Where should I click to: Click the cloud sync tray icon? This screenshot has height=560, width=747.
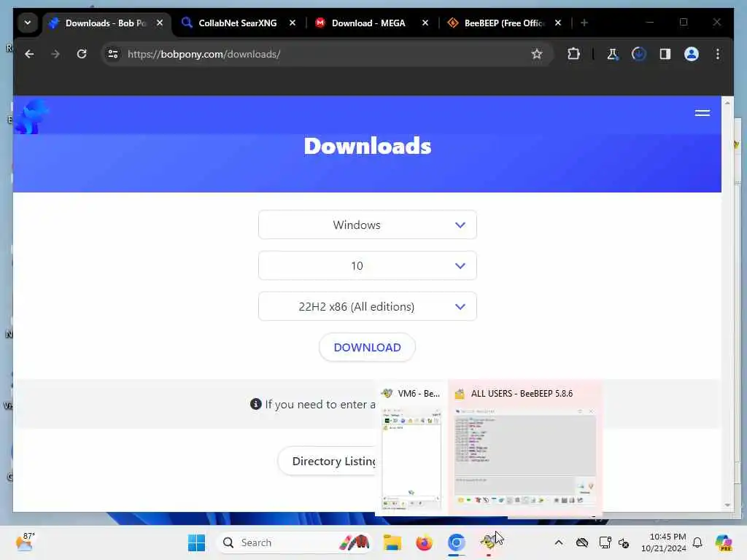[582, 542]
